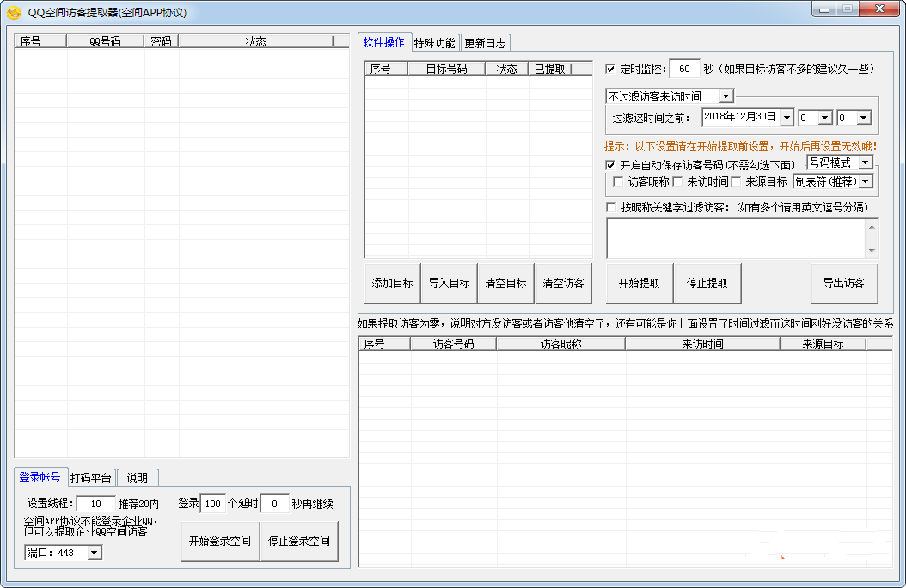This screenshot has height=588, width=906.
Task: Enable the 访客昵称 checkbox
Action: tap(618, 182)
